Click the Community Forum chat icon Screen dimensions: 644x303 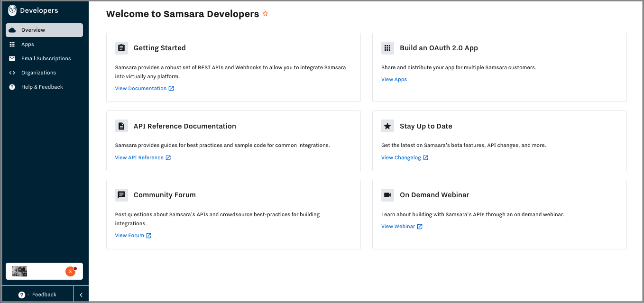click(121, 195)
